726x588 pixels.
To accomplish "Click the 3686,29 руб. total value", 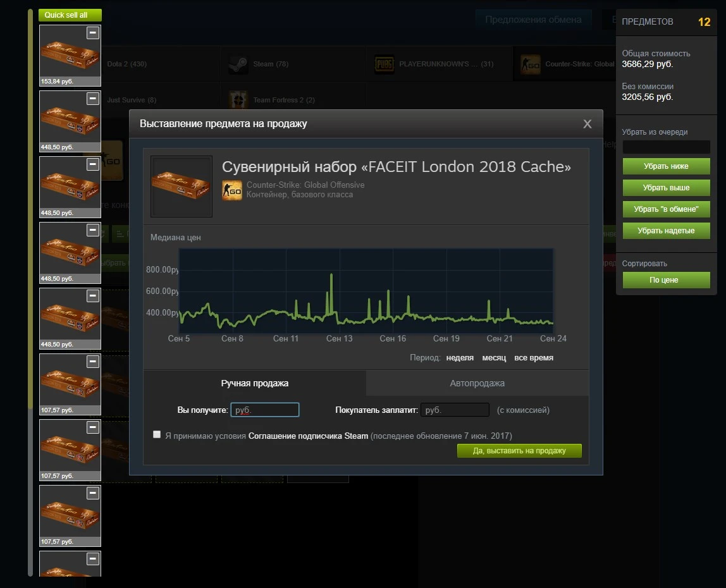I will [x=648, y=64].
